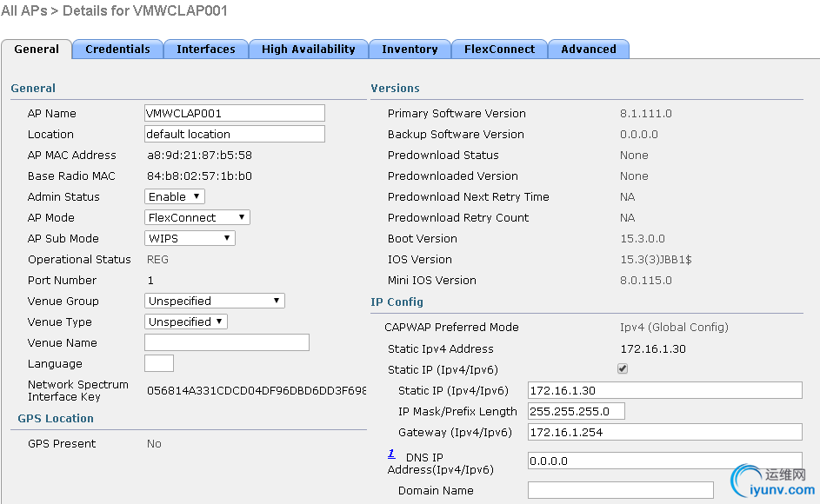820x504 pixels.
Task: Expand the AP Mode dropdown
Action: 197,218
